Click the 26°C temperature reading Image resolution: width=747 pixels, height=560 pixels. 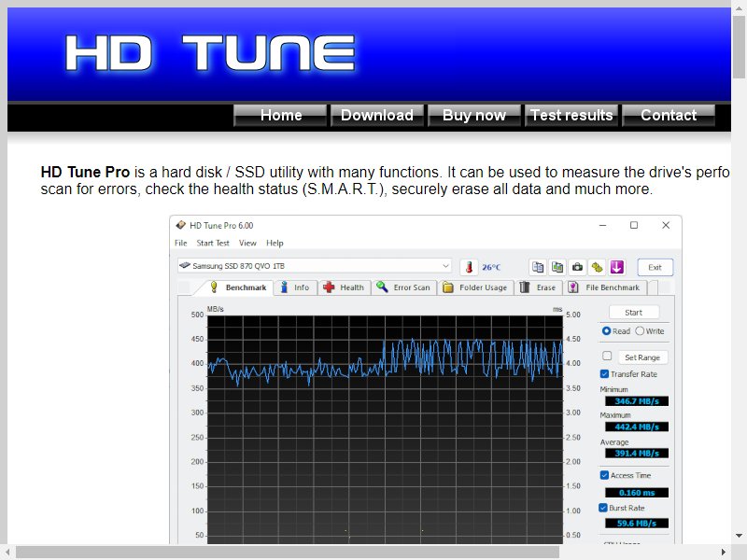pyautogui.click(x=491, y=268)
